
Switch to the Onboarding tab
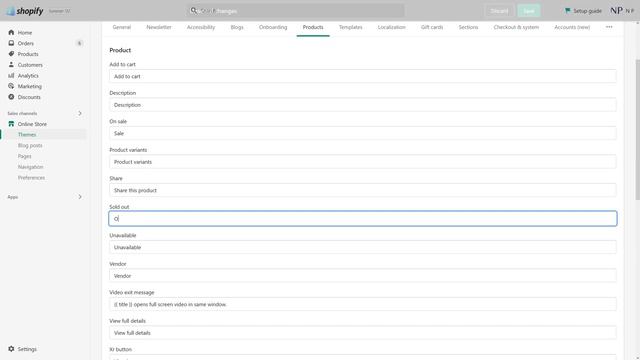[x=273, y=27]
